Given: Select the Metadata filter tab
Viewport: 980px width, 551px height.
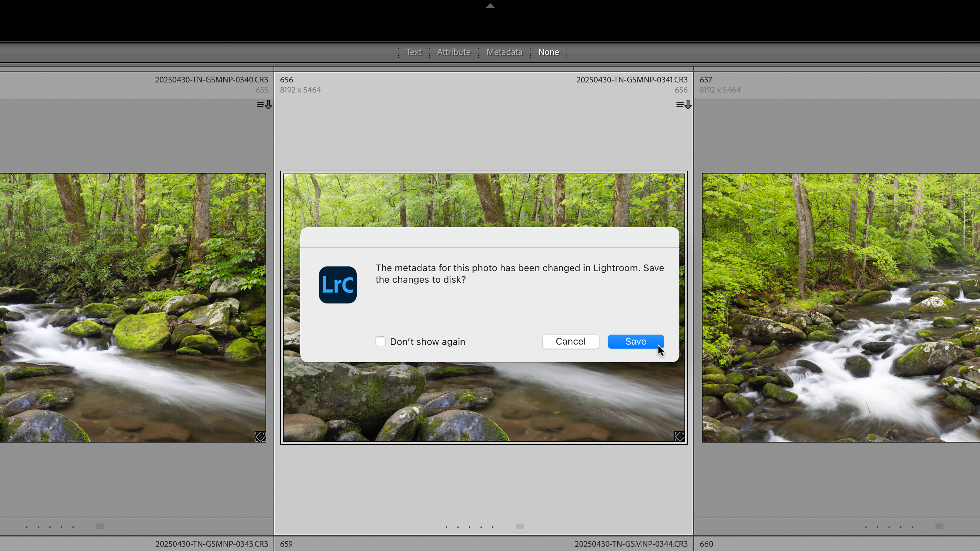Looking at the screenshot, I should point(504,52).
